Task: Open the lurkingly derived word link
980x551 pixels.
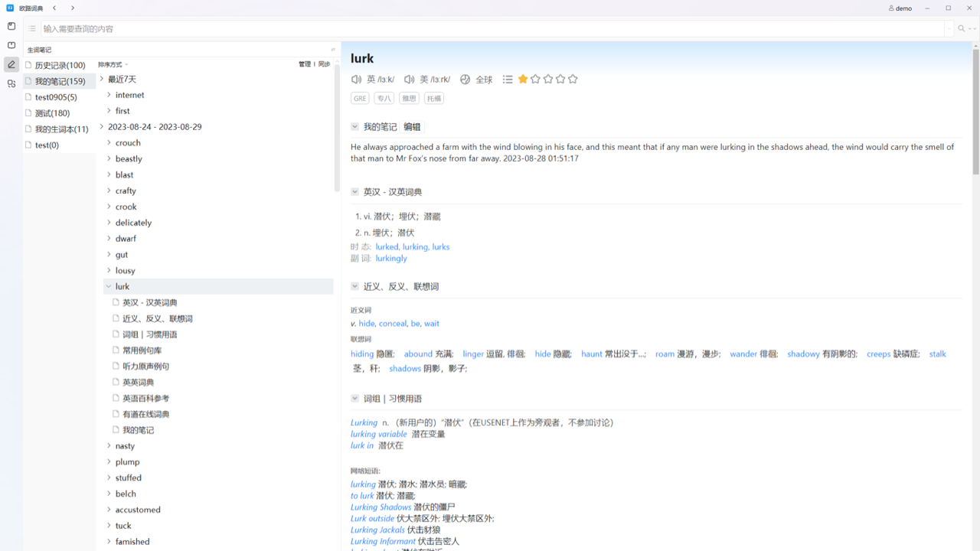Action: [x=390, y=258]
